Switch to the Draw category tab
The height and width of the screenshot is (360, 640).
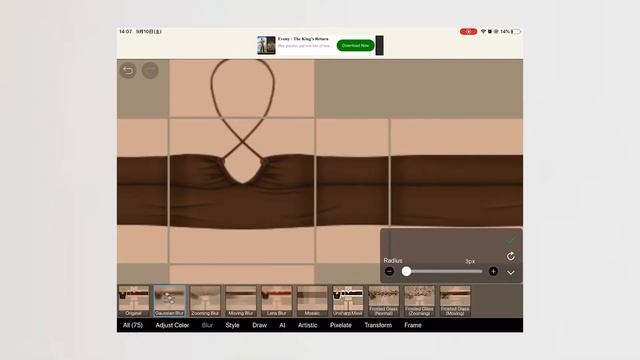coord(260,325)
